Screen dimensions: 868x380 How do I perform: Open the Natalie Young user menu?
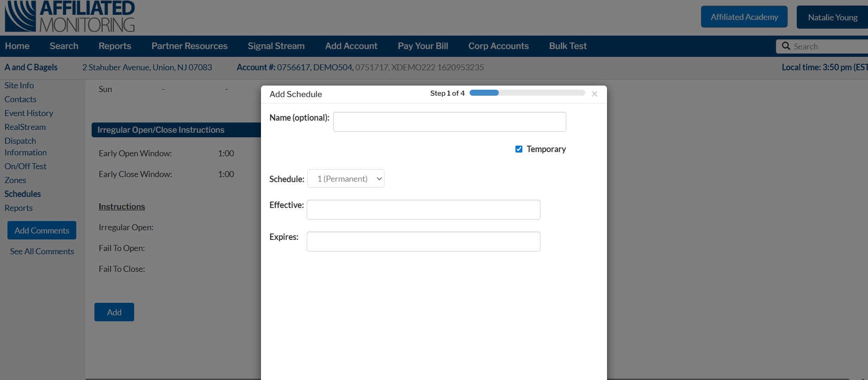[832, 18]
